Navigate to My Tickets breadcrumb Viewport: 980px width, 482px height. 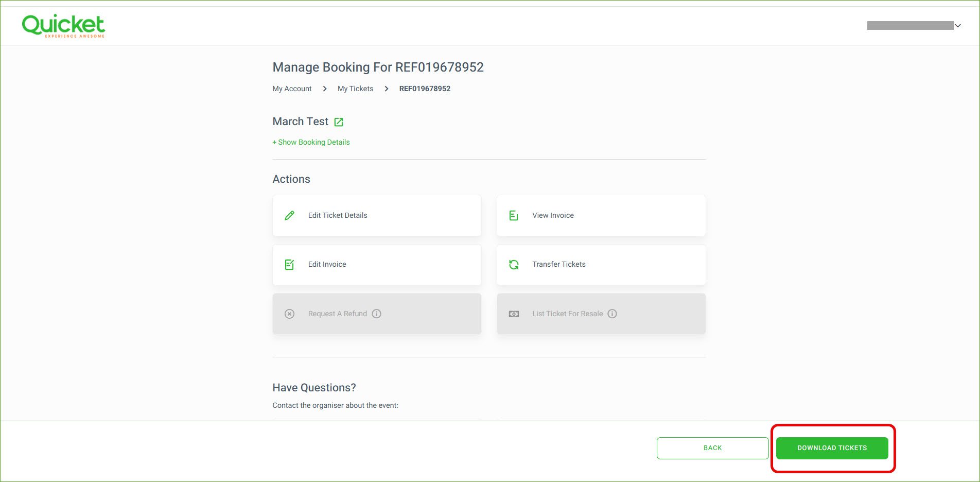pos(355,89)
